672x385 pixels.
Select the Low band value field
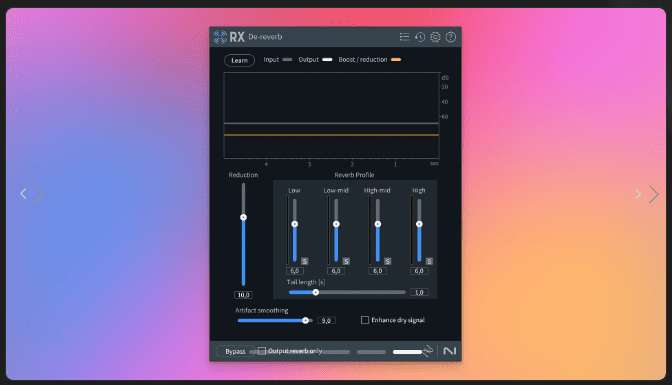pyautogui.click(x=294, y=271)
